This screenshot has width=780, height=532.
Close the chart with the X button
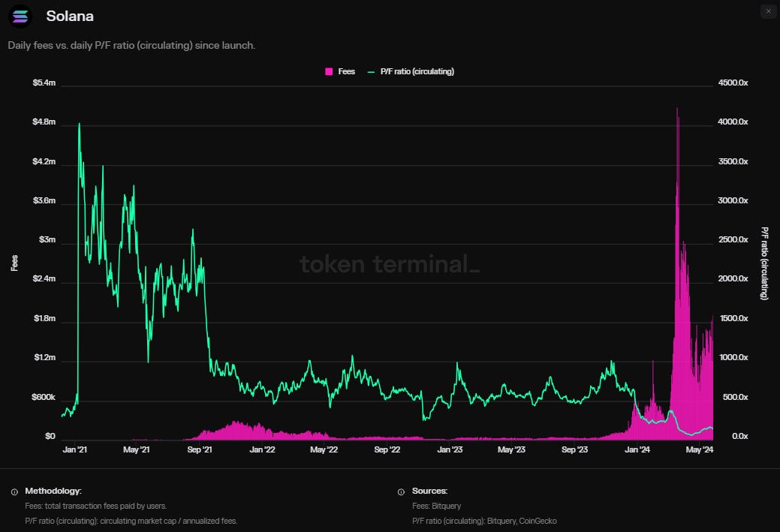pyautogui.click(x=768, y=11)
